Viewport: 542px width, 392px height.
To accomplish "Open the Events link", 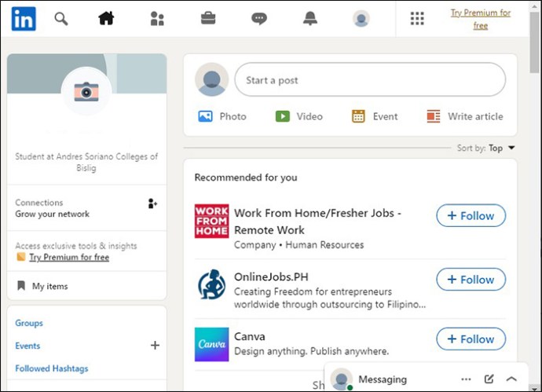I will (27, 346).
